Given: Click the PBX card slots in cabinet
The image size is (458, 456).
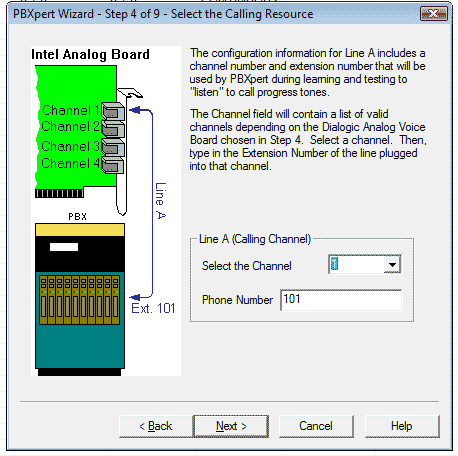Looking at the screenshot, I should tap(80, 300).
